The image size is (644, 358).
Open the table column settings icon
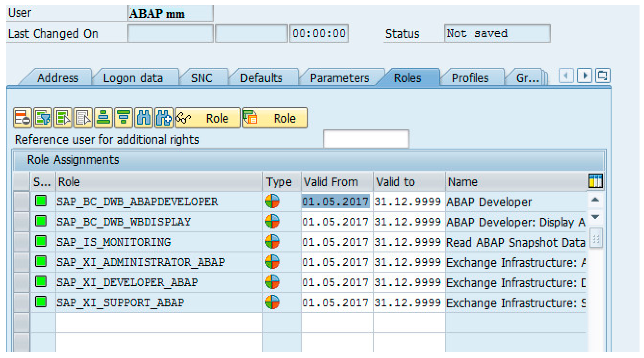[x=595, y=181]
